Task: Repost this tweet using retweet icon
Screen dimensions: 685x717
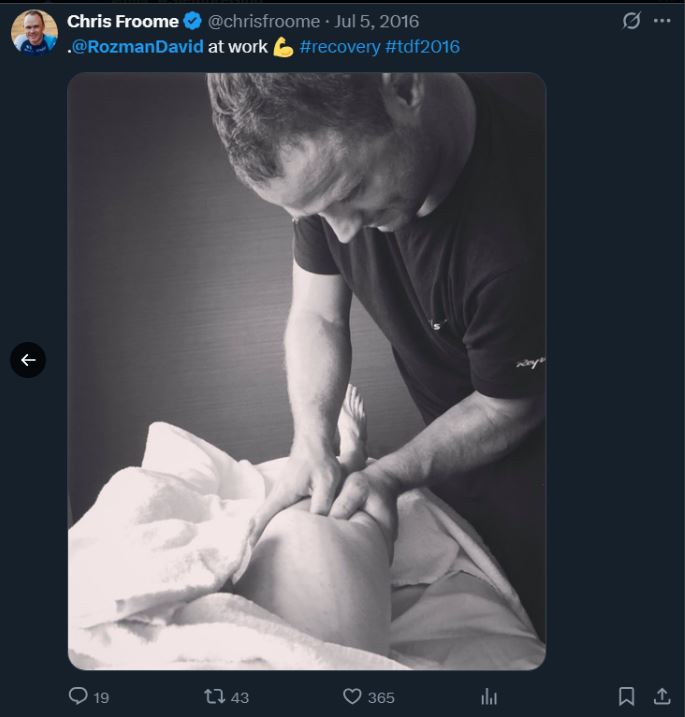Action: point(214,696)
